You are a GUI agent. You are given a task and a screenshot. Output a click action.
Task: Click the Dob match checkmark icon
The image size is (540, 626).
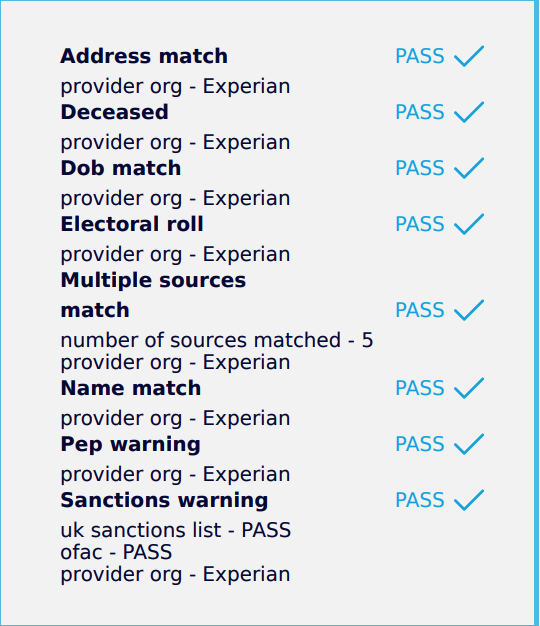(x=469, y=168)
